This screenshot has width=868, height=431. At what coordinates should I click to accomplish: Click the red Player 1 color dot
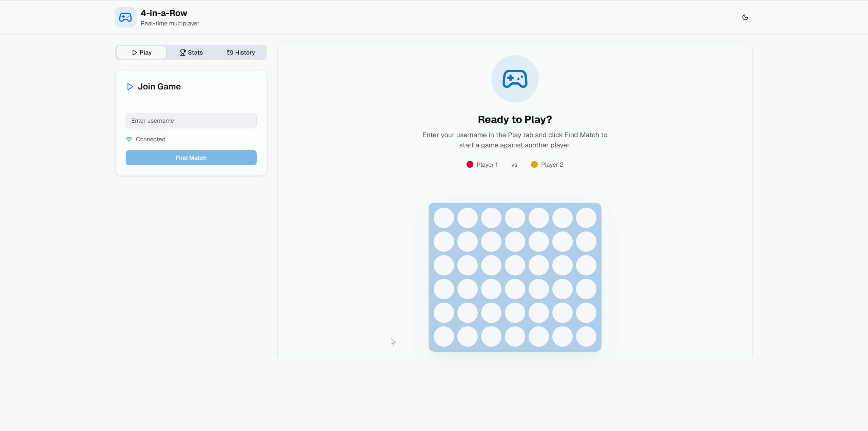pyautogui.click(x=470, y=165)
